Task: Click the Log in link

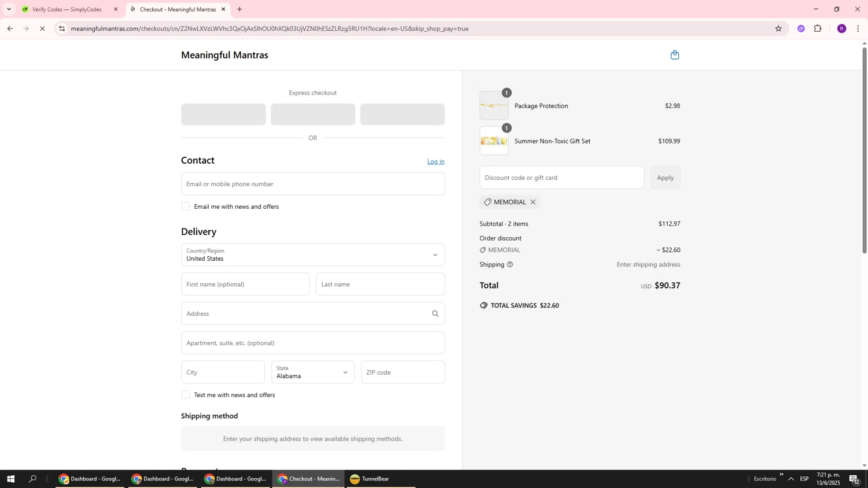Action: point(436,162)
